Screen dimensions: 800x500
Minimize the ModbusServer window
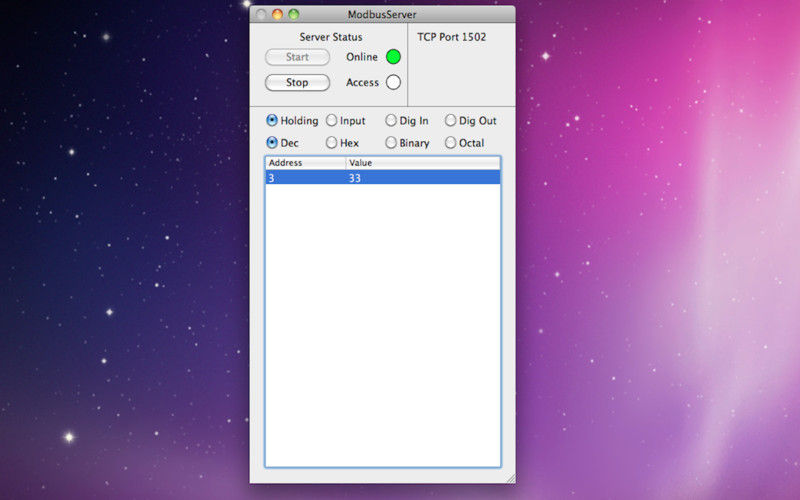277,14
